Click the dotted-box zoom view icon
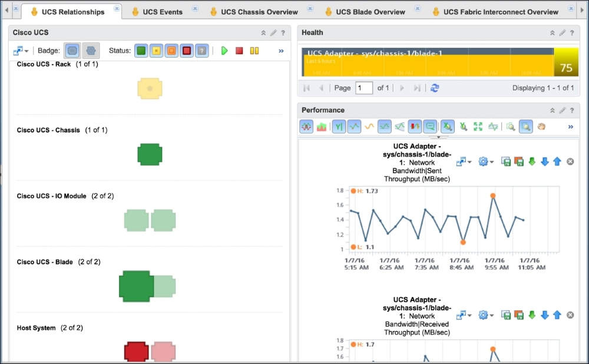 point(511,127)
